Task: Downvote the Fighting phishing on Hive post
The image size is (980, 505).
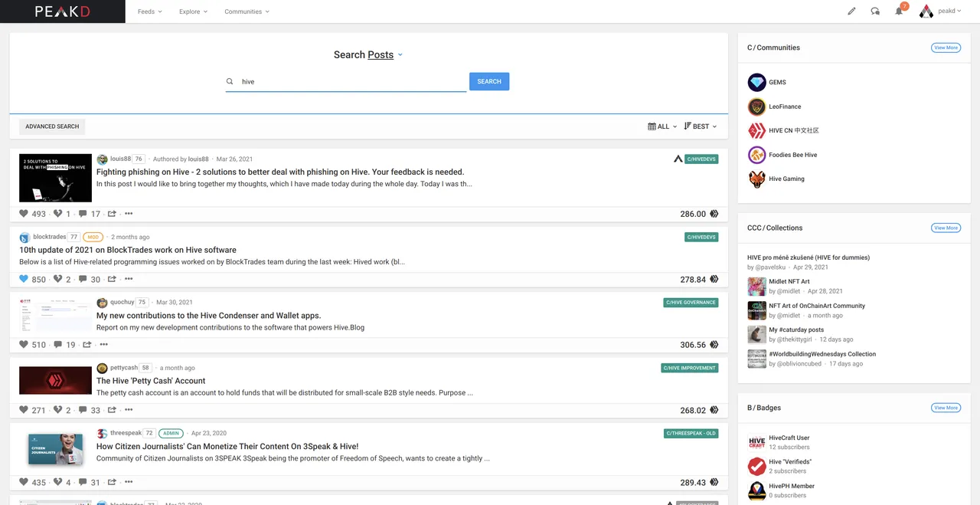Action: [57, 214]
